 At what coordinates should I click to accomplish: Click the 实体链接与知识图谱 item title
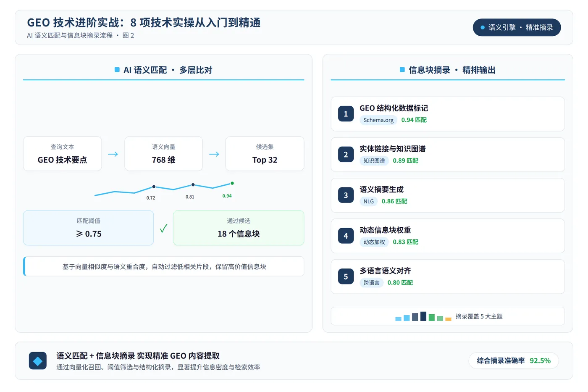click(x=393, y=149)
